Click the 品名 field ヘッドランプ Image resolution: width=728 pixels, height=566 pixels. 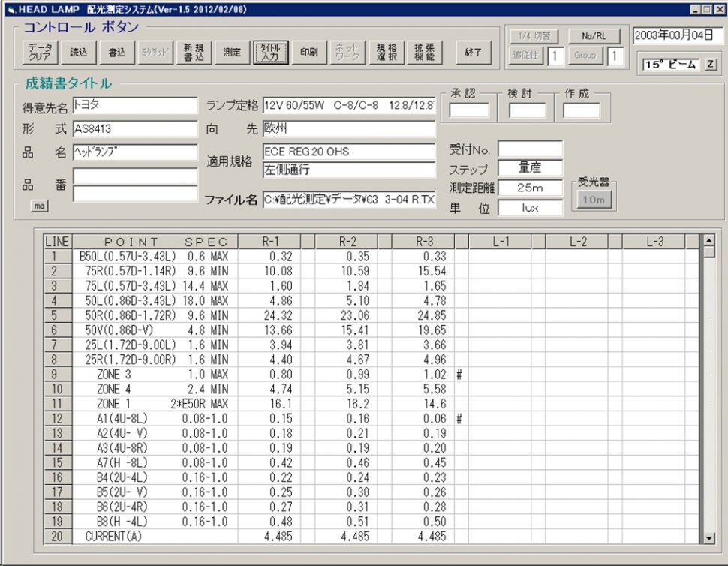(135, 152)
